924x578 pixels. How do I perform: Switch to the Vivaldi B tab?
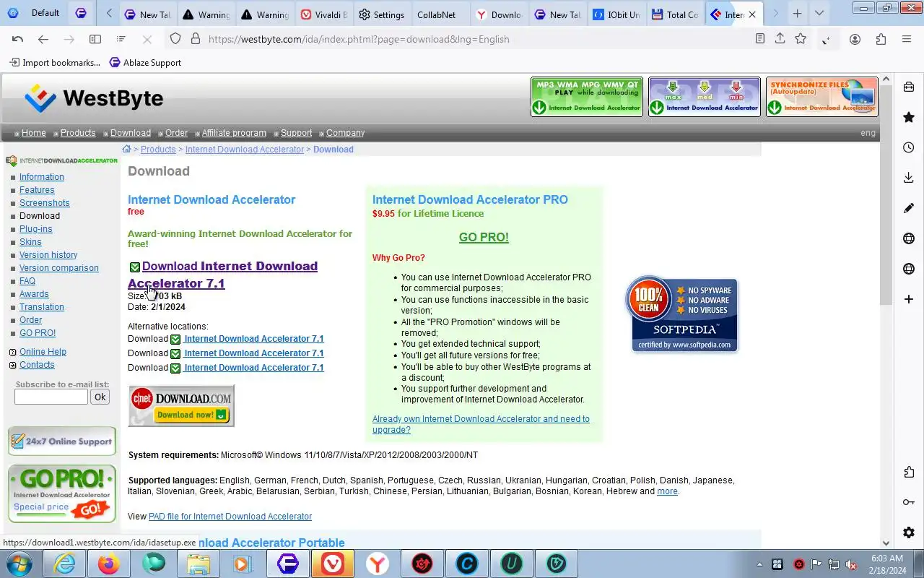[323, 14]
